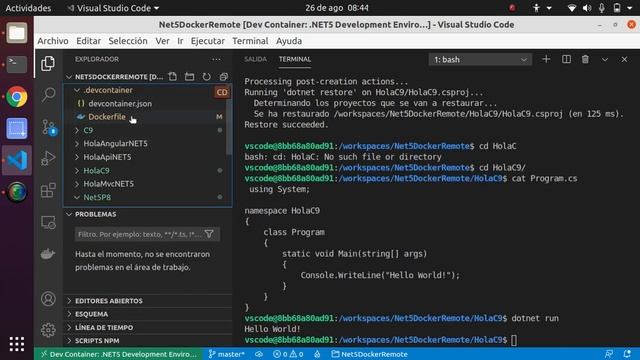Open the Archivo menu
This screenshot has height=360, width=640.
(x=53, y=41)
